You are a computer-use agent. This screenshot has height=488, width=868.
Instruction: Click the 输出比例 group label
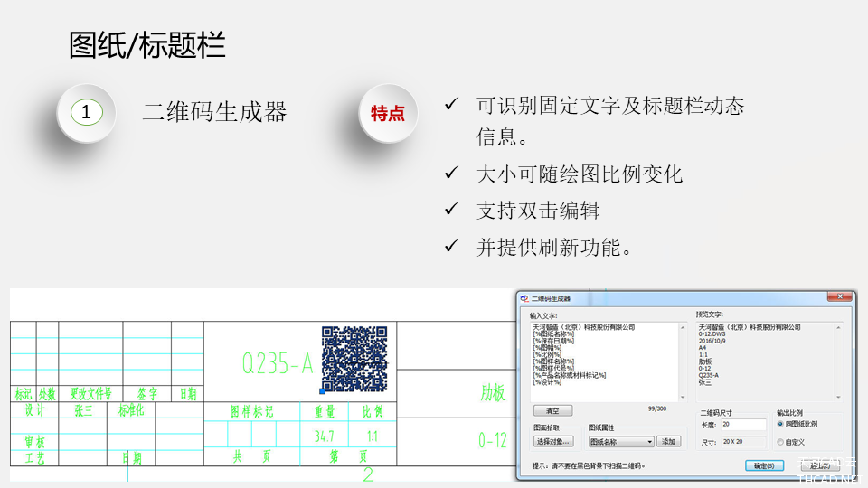789,413
